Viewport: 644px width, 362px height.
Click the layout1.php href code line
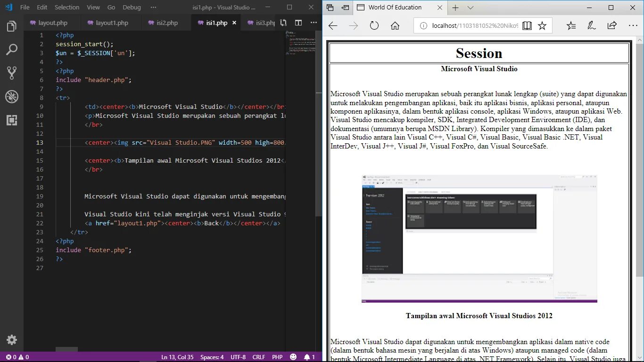[x=182, y=223]
